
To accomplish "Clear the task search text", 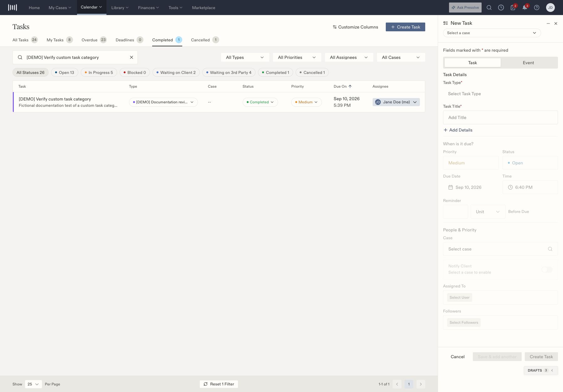I will tap(132, 57).
